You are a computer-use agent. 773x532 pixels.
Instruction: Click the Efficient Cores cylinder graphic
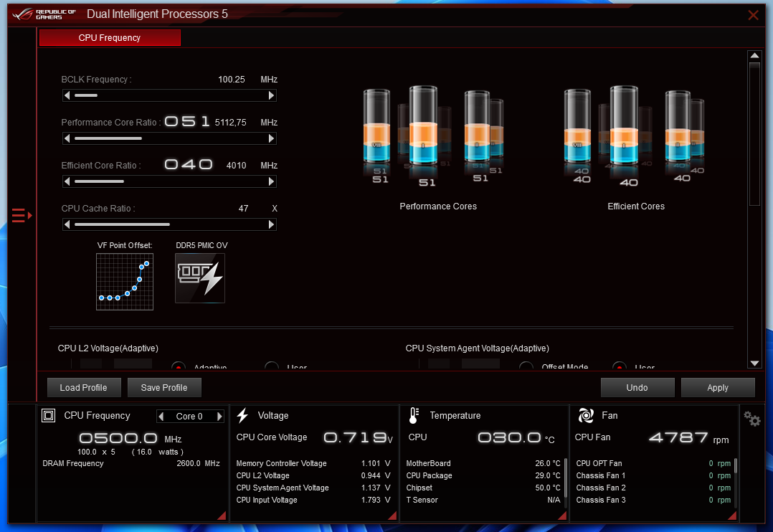point(635,135)
